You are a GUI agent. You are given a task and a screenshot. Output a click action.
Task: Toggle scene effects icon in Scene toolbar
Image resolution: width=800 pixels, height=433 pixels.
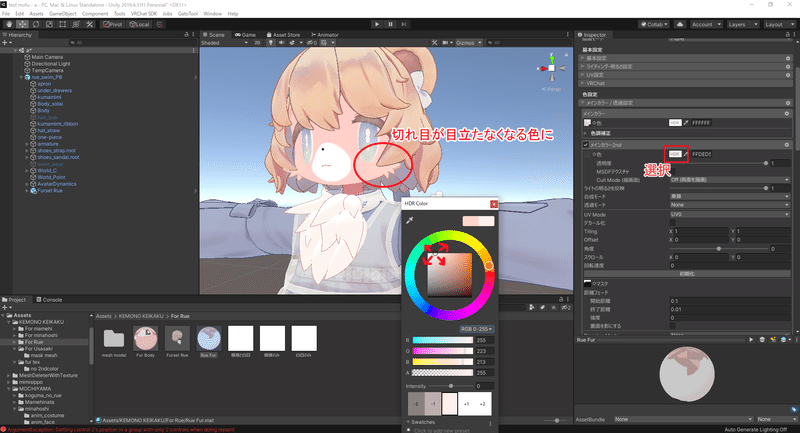click(293, 43)
